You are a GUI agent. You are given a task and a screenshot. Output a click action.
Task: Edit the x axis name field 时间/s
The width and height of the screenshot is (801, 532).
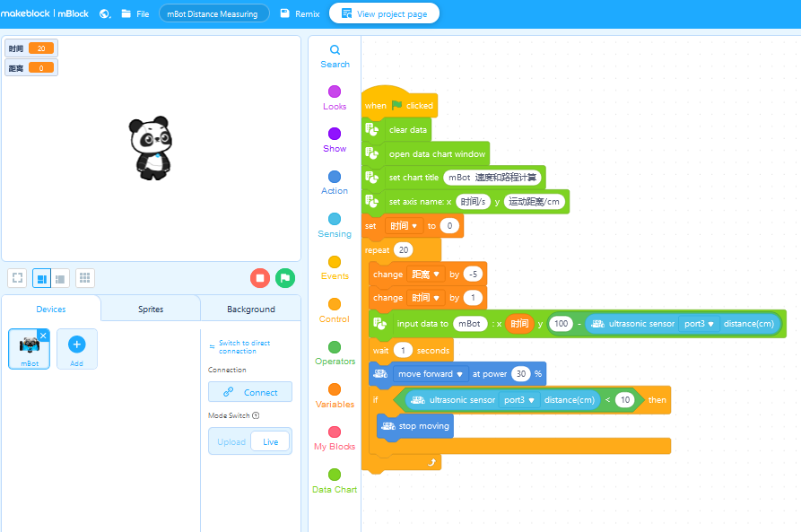tap(473, 201)
